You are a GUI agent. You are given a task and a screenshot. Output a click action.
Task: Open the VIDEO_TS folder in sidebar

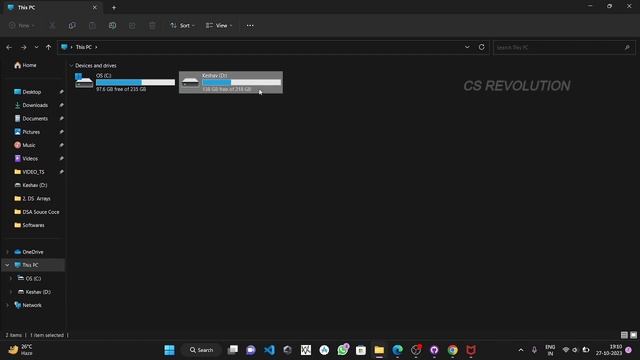[29, 172]
